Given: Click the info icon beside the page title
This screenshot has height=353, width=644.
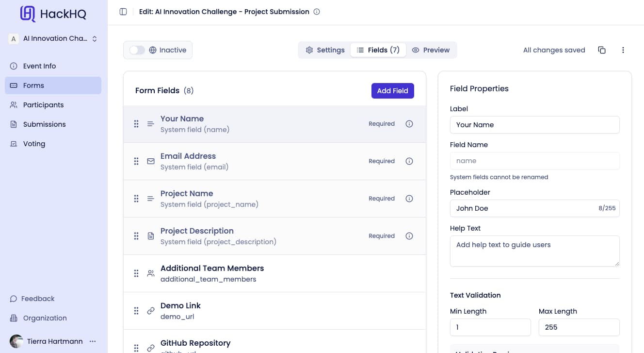Looking at the screenshot, I should tap(317, 12).
